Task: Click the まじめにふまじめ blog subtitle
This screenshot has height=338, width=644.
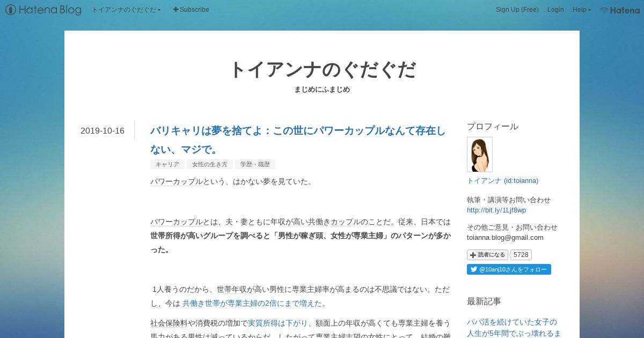Action: coord(322,90)
